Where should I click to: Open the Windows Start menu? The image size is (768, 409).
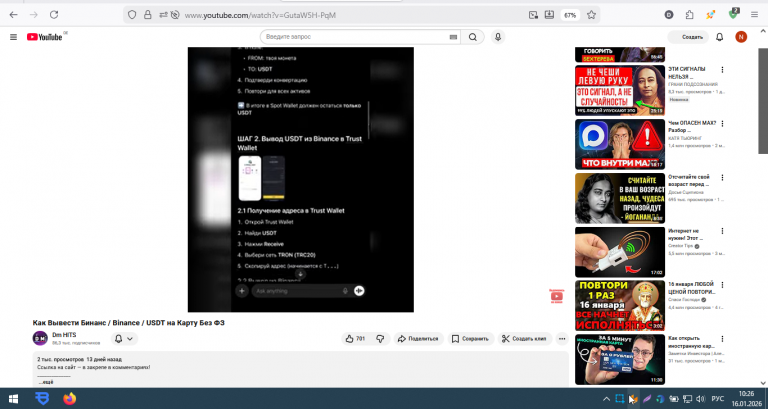point(13,399)
